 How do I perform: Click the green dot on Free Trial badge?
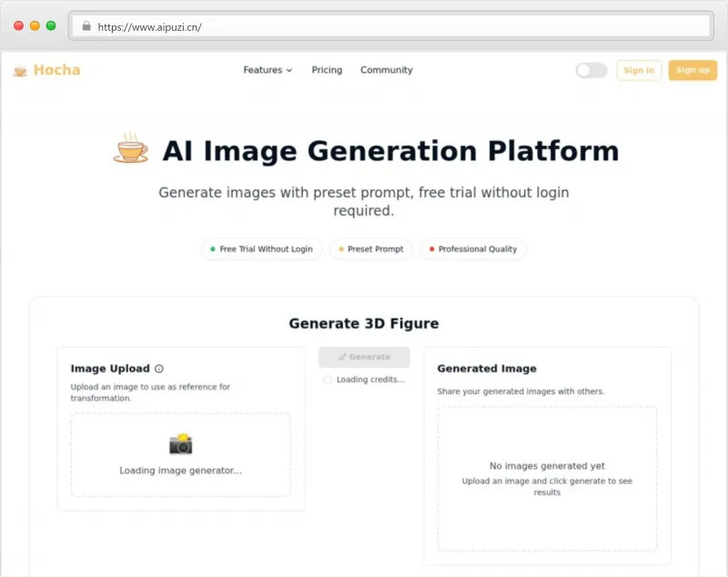pyautogui.click(x=212, y=249)
